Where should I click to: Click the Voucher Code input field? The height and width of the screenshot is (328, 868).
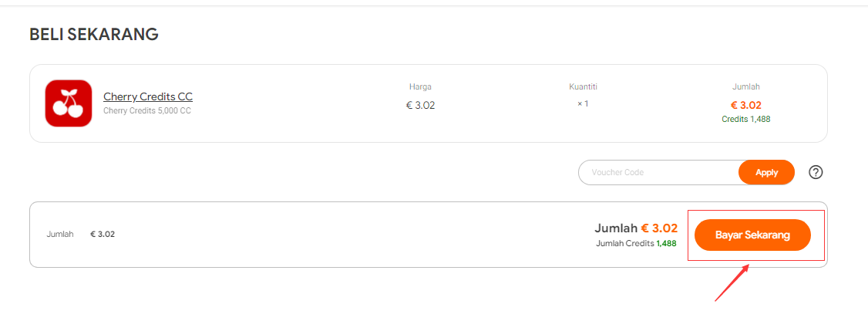click(659, 172)
